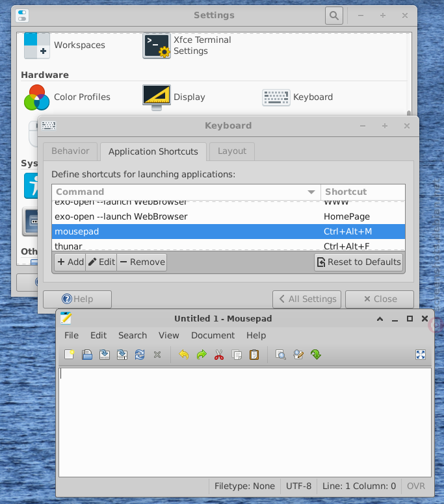Click the Add shortcut button

click(x=70, y=262)
